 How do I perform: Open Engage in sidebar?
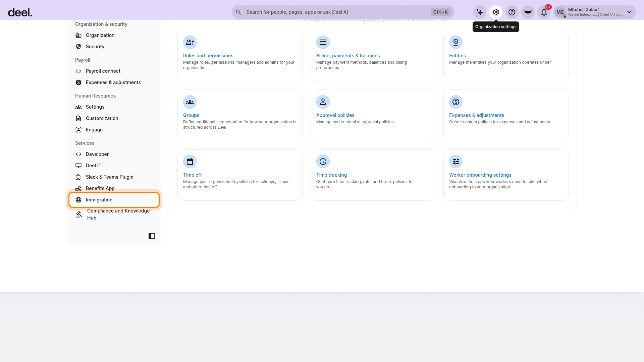point(114,130)
